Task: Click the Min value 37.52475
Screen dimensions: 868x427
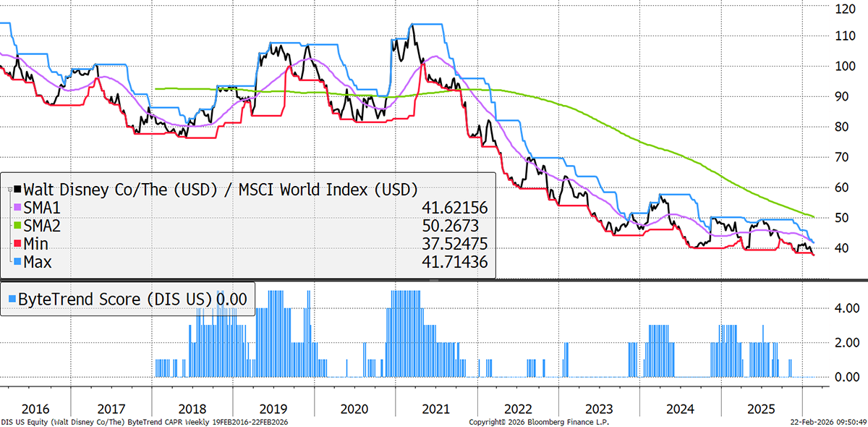Action: (454, 245)
